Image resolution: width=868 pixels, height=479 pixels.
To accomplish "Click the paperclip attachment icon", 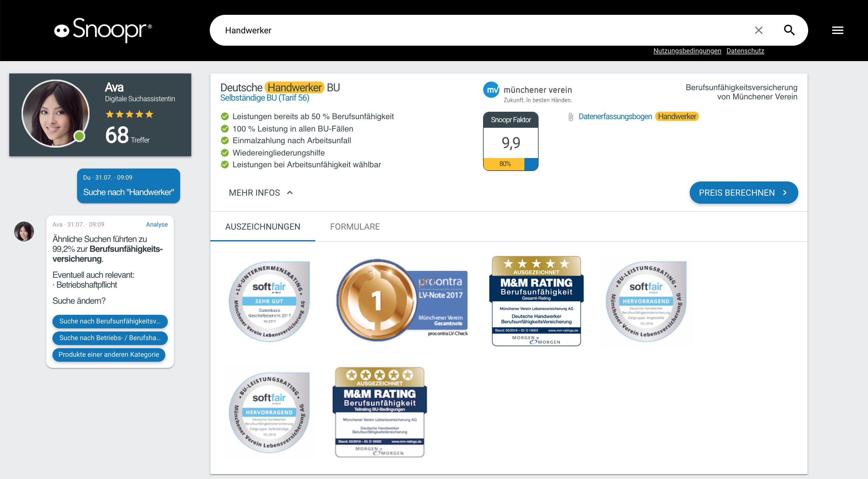I will 570,117.
